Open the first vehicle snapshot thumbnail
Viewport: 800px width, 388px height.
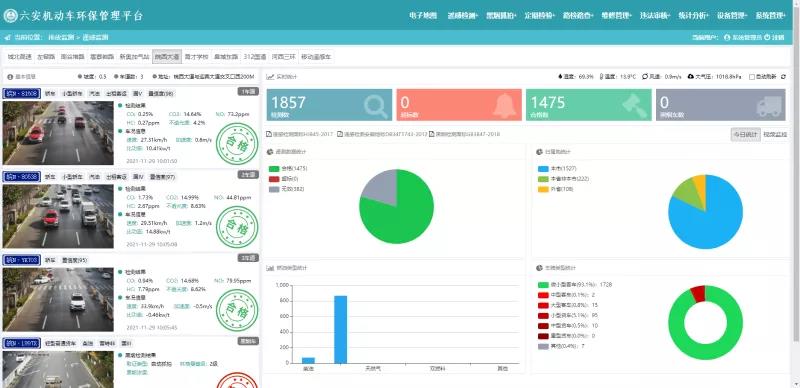(58, 133)
